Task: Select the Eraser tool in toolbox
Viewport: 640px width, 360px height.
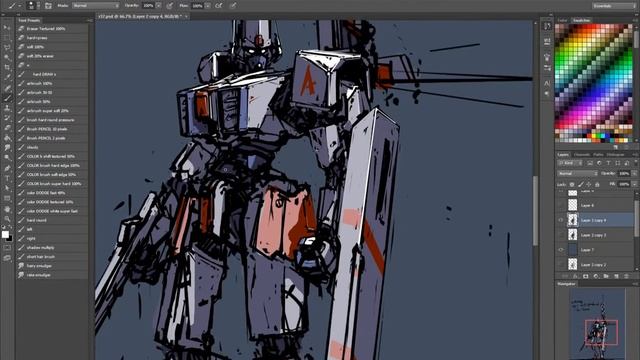Action: [x=7, y=128]
